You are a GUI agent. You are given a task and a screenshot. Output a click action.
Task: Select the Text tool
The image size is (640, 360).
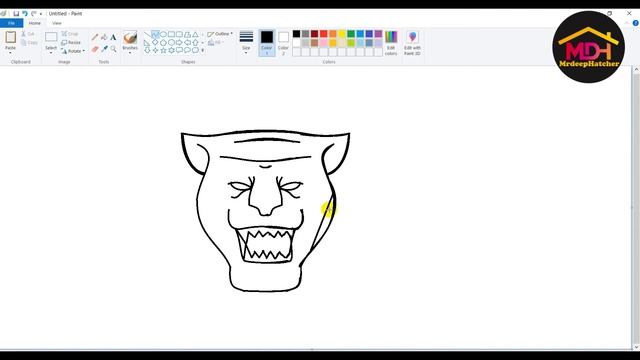(113, 37)
